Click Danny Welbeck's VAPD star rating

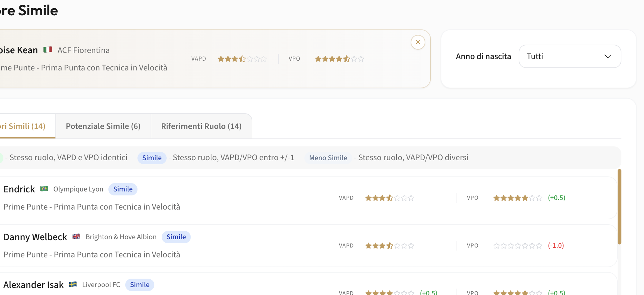390,246
